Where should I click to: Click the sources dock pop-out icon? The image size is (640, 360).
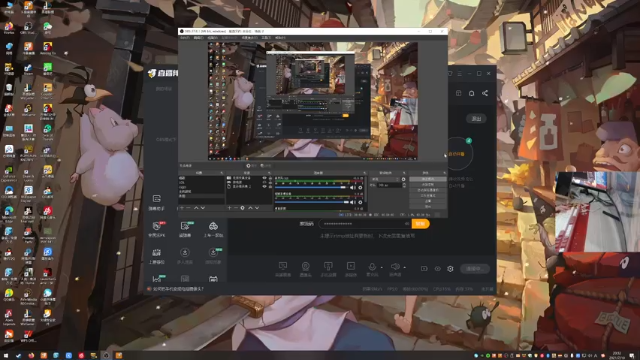(x=269, y=173)
